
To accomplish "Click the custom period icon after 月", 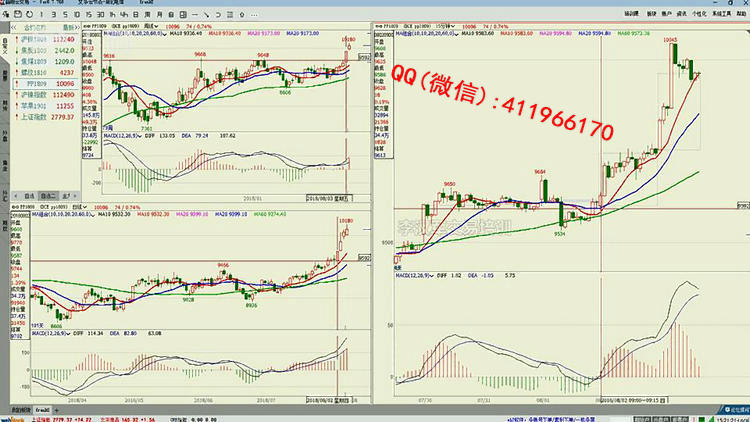I will click(x=171, y=14).
